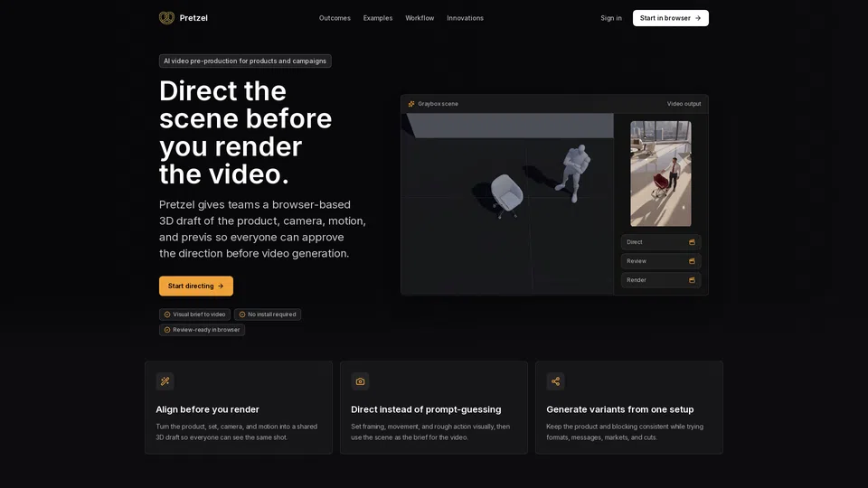868x488 pixels.
Task: Click the icon in the Direct row
Action: [x=692, y=242]
